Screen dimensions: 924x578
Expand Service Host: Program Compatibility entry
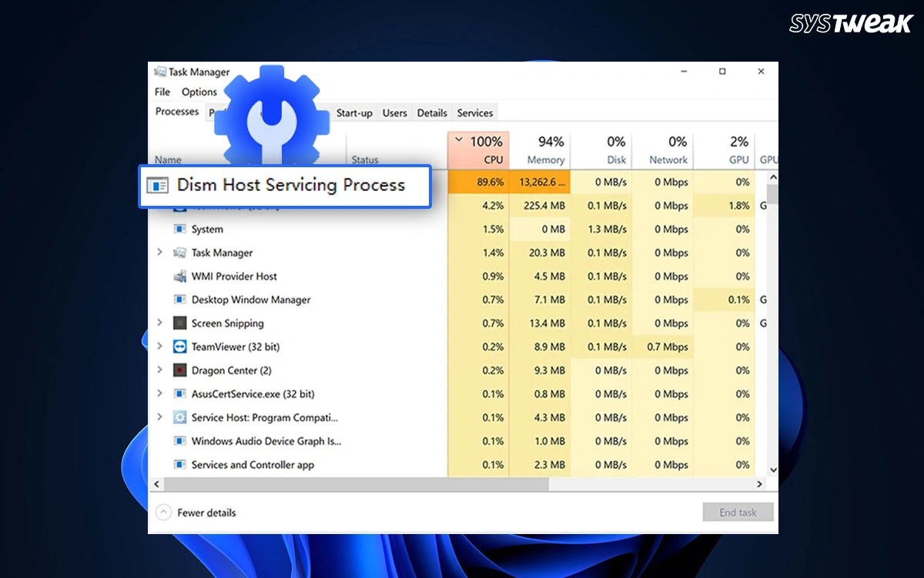[159, 418]
